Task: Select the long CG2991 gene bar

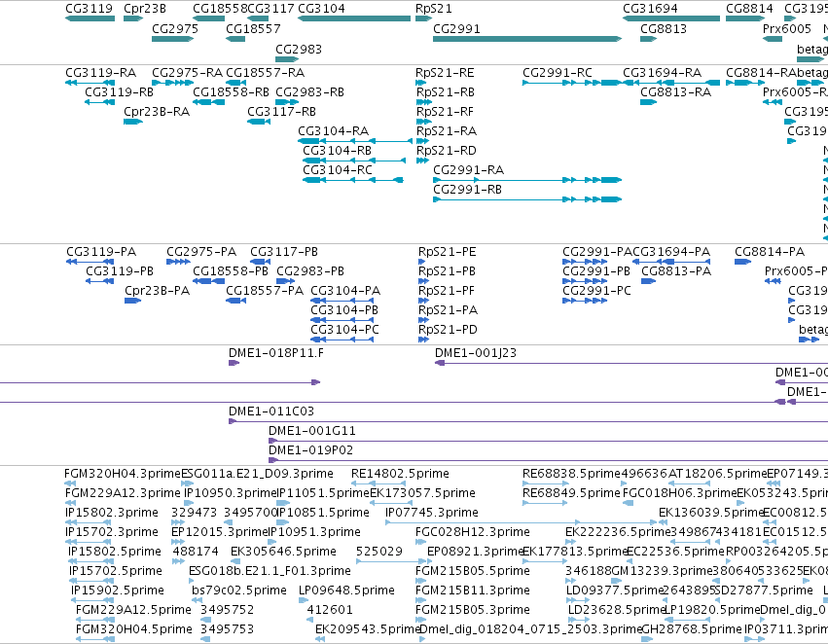Action: click(527, 39)
